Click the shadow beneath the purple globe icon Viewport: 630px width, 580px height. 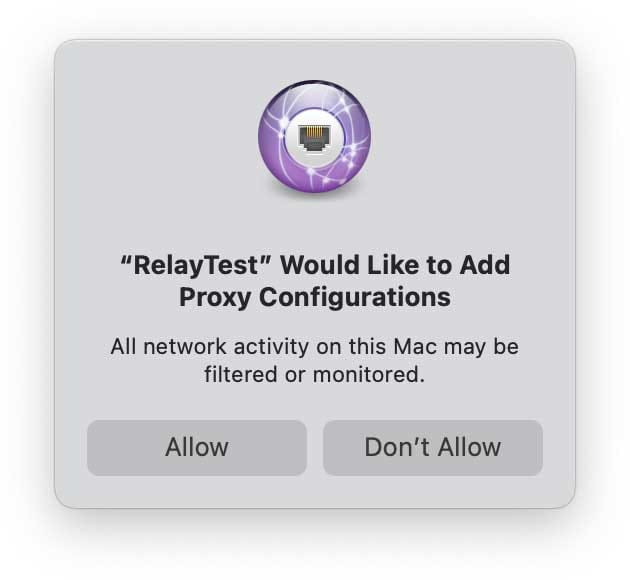314,195
